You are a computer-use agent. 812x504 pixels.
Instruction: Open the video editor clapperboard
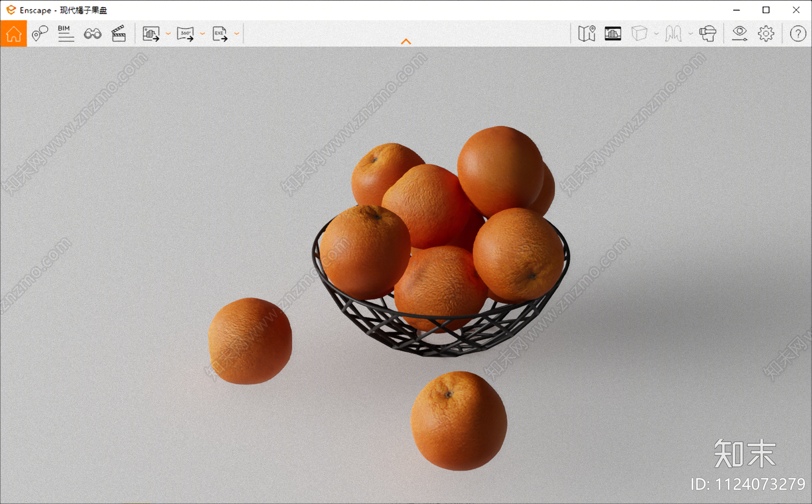click(x=119, y=34)
